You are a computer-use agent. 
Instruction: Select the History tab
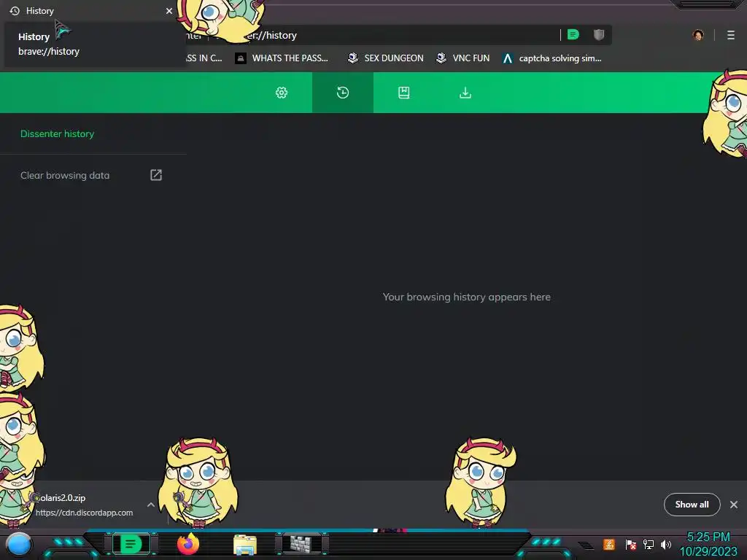coord(90,10)
